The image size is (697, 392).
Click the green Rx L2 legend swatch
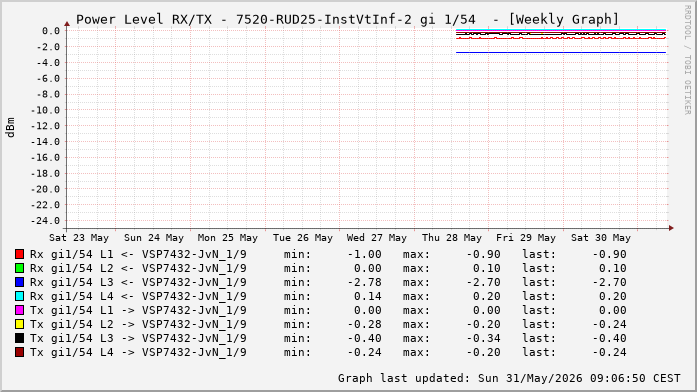coord(19,268)
